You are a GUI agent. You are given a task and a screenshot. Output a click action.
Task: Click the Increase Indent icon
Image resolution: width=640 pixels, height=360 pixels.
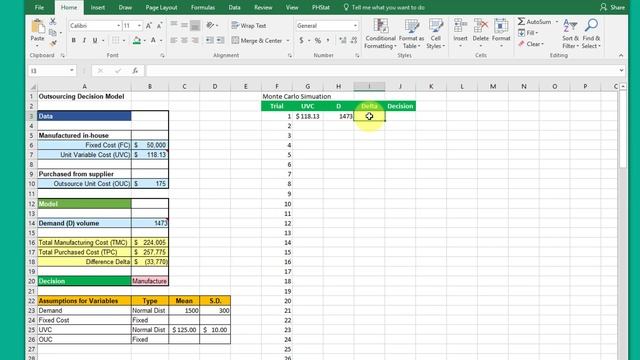pos(220,40)
